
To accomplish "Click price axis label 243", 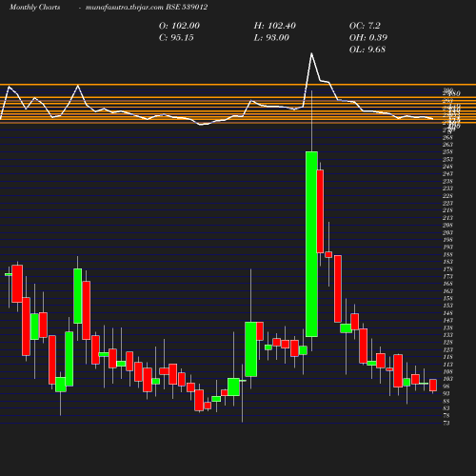I will 447,174.
